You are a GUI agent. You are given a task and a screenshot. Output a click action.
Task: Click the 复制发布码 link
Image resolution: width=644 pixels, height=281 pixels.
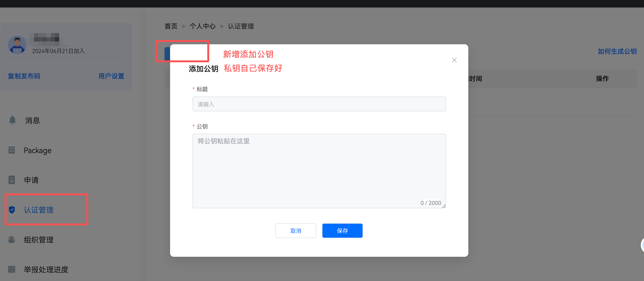click(x=24, y=76)
